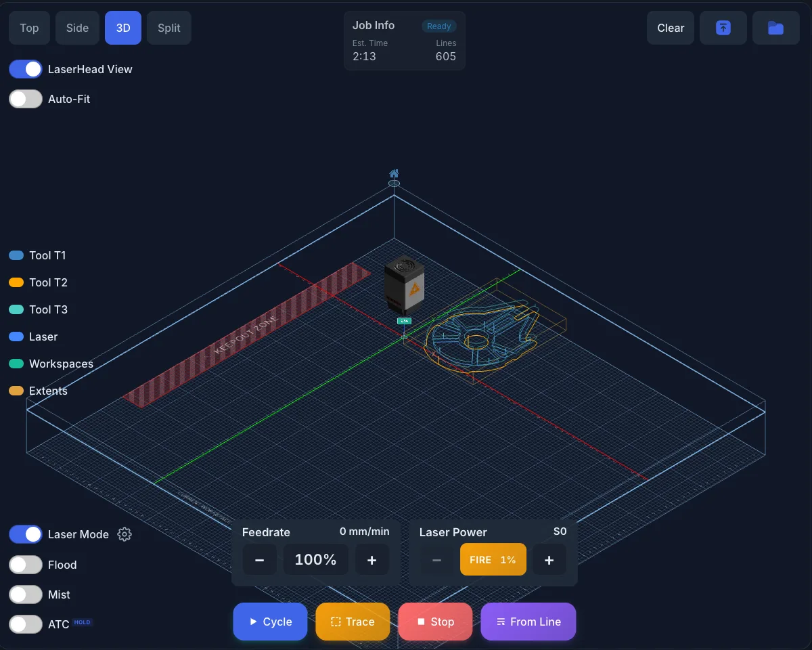The height and width of the screenshot is (650, 812).
Task: Decrease laser power with minus button
Action: [x=437, y=560]
